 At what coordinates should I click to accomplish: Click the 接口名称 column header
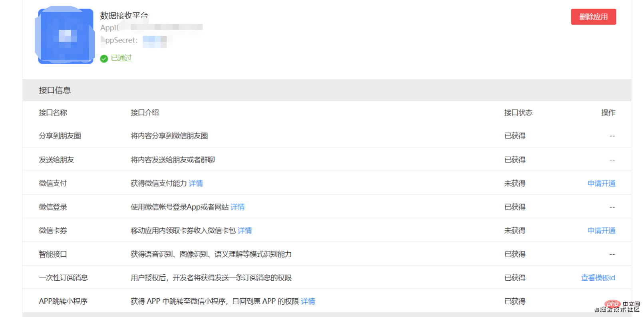click(53, 113)
